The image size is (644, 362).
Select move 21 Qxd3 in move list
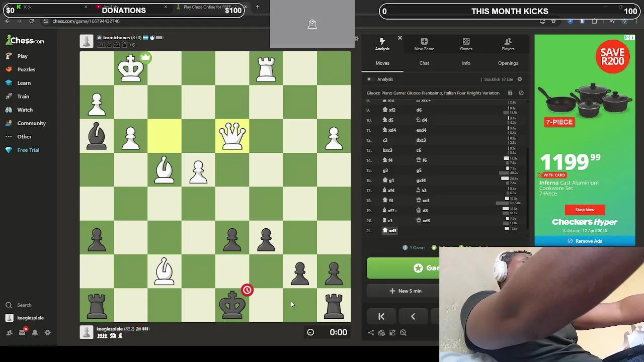(x=390, y=230)
